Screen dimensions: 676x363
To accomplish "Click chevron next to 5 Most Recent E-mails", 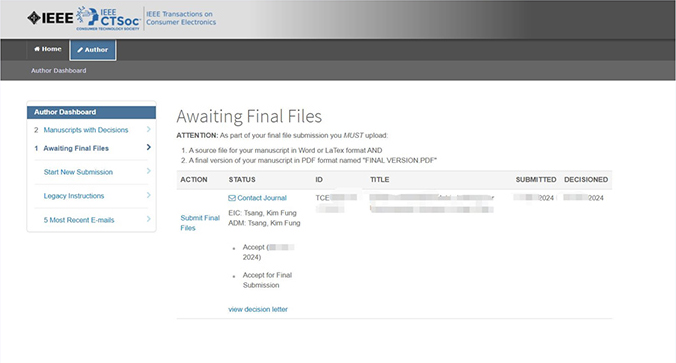I will coord(148,219).
